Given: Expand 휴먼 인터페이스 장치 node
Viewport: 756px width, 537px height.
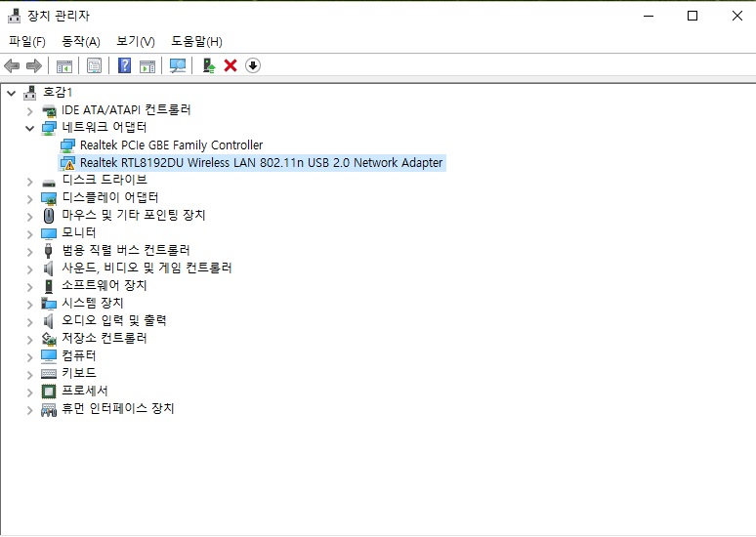Looking at the screenshot, I should coord(30,410).
